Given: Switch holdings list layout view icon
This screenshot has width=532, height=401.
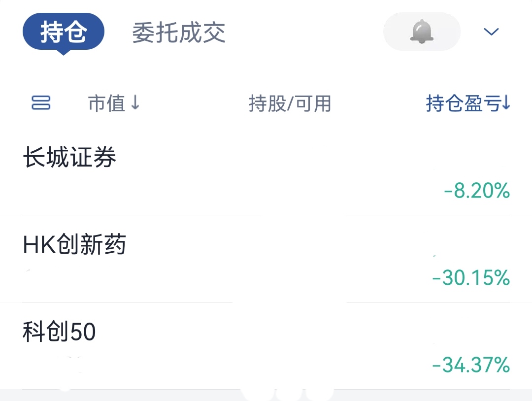Looking at the screenshot, I should pos(41,103).
